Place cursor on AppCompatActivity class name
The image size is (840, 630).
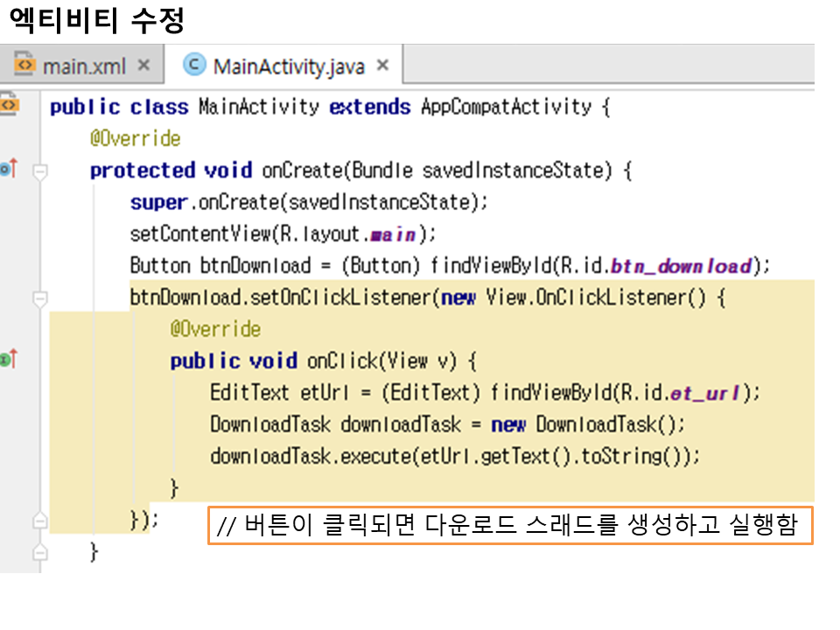pyautogui.click(x=506, y=108)
